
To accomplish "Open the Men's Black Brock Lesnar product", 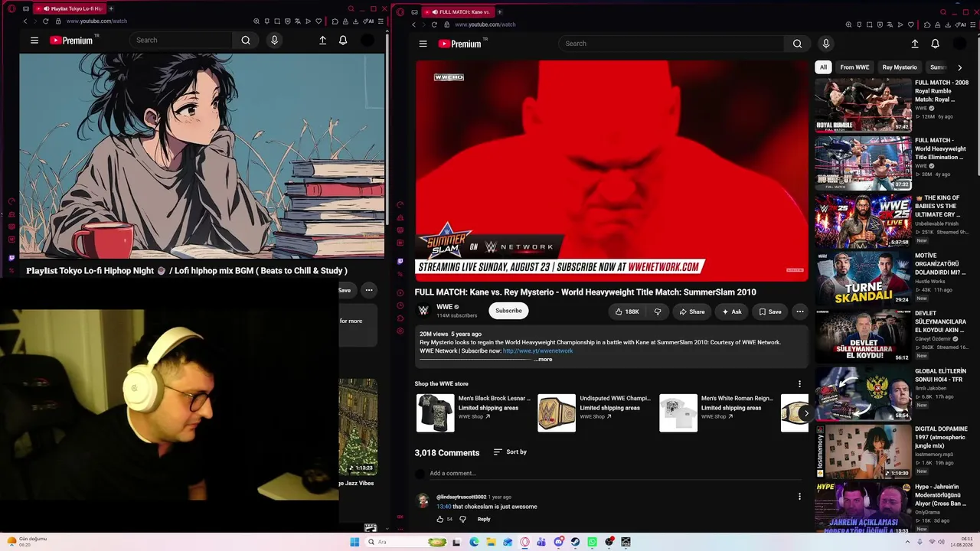I will (474, 413).
